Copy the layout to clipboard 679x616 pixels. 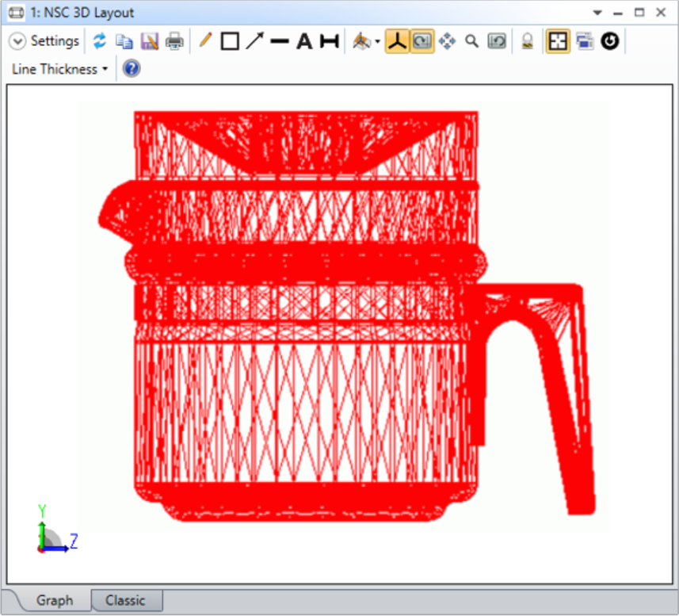tap(124, 40)
